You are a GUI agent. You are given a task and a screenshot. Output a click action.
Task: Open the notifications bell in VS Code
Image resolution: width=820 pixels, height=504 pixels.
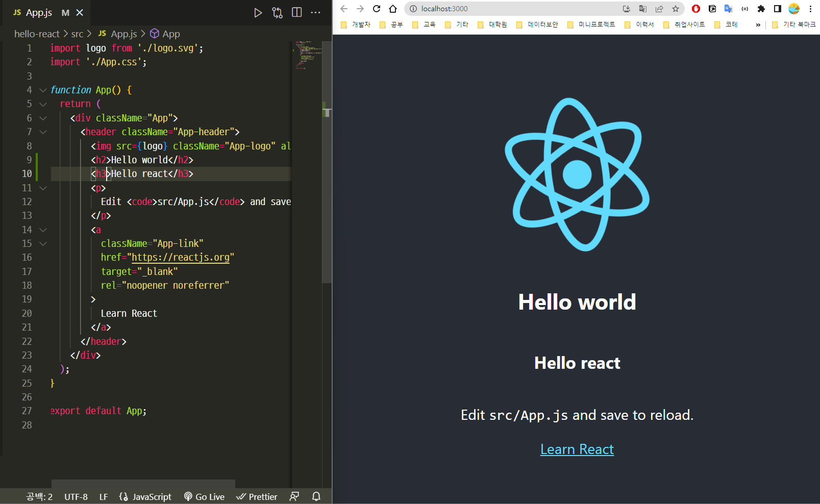click(x=316, y=497)
